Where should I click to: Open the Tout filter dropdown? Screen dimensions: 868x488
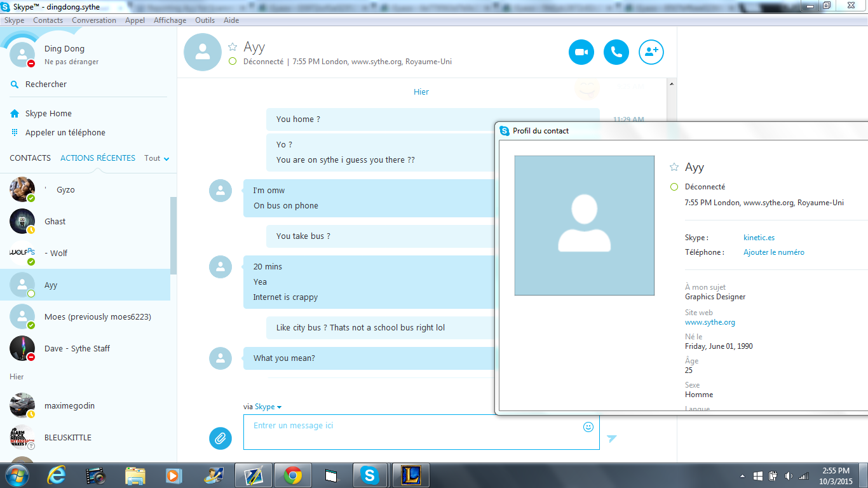(x=157, y=158)
